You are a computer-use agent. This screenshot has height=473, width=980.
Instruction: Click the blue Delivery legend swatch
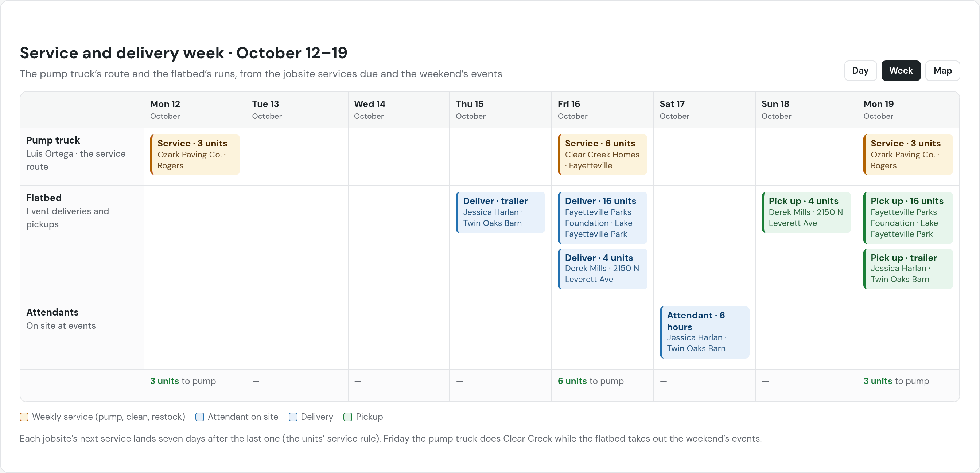pos(293,417)
